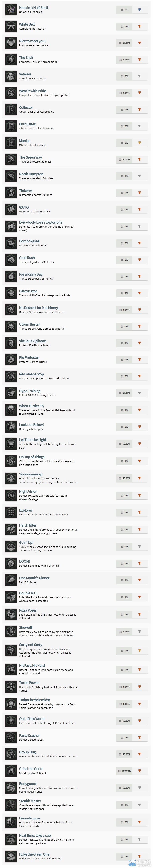Select the Bodyguard trophy row title
This screenshot has width=153, height=868.
28,784
